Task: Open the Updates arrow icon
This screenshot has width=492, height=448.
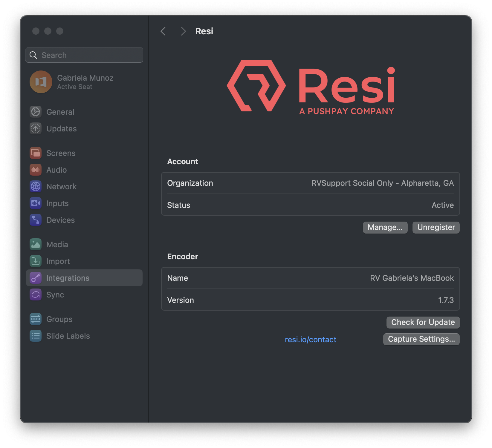Action: (x=36, y=128)
